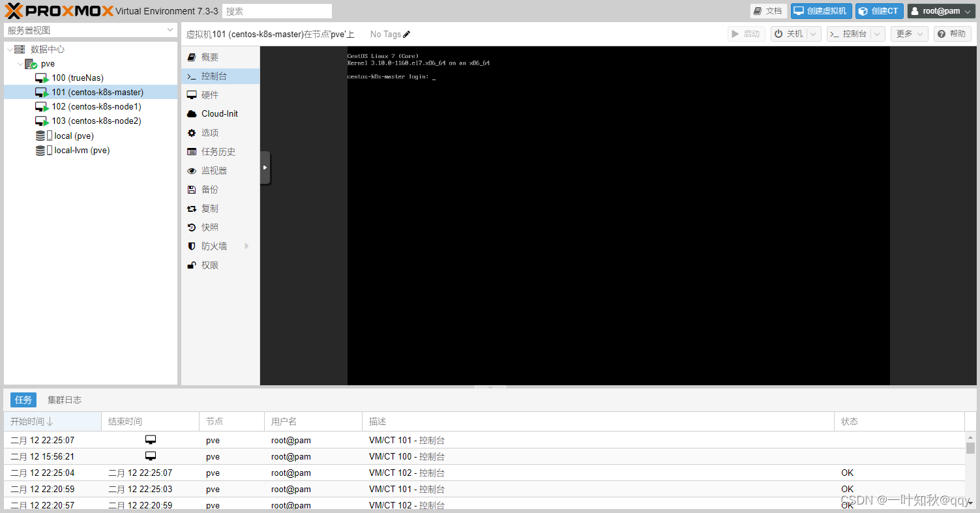Open the 任务历史 task history item
Image resolution: width=980 pixels, height=513 pixels.
pos(220,152)
